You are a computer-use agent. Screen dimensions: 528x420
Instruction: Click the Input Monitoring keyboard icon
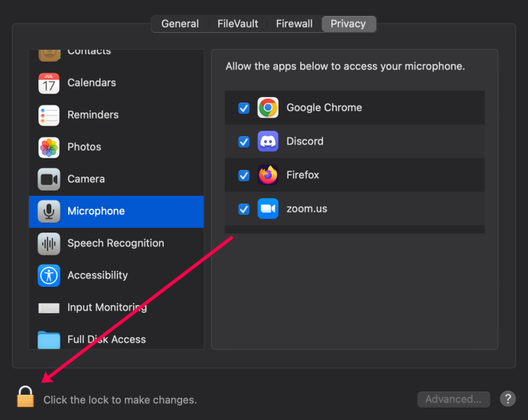pos(49,308)
